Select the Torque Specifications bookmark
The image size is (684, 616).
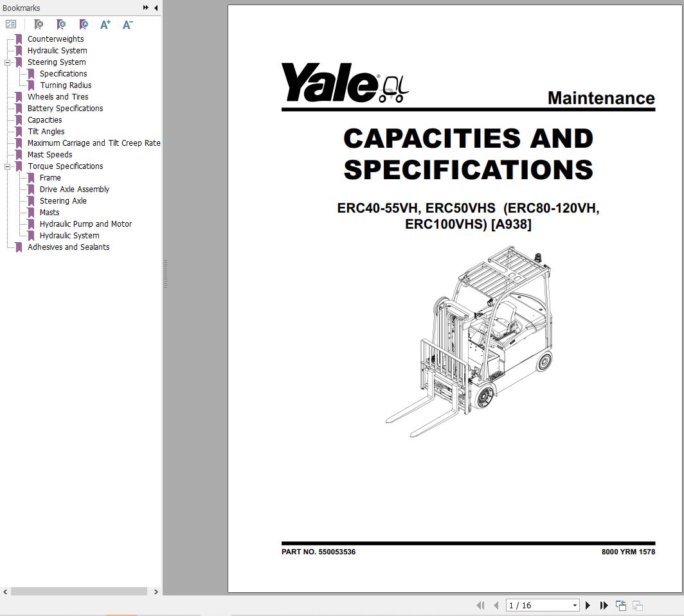[66, 166]
